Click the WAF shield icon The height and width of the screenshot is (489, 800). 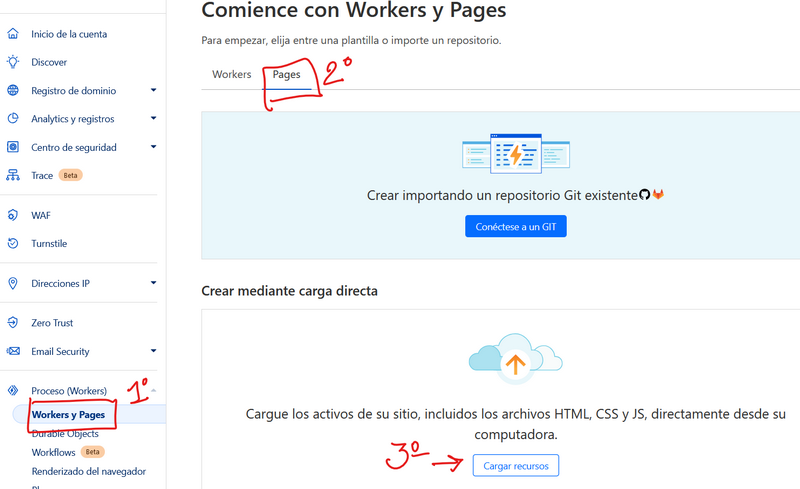tap(13, 215)
